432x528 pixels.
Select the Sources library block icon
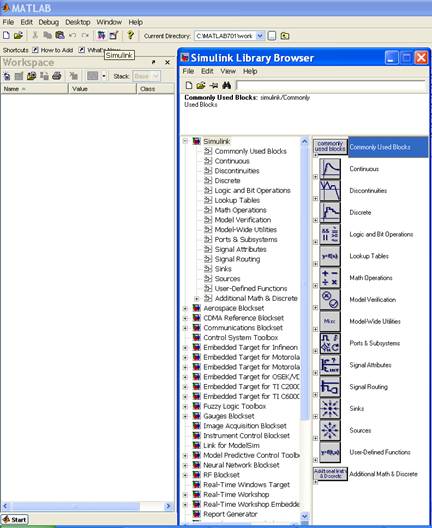[x=330, y=430]
